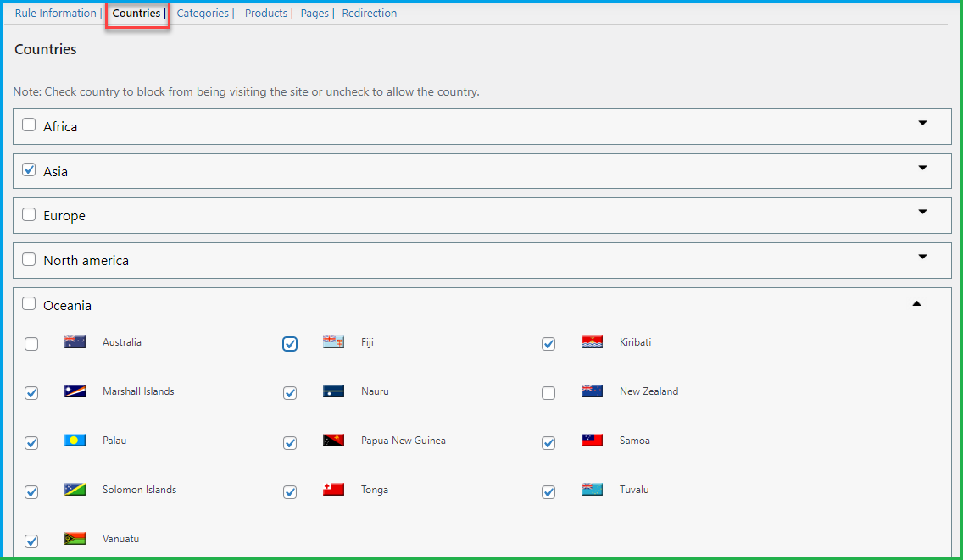This screenshot has width=963, height=560.
Task: Select the Kiribati flag icon
Action: [592, 342]
